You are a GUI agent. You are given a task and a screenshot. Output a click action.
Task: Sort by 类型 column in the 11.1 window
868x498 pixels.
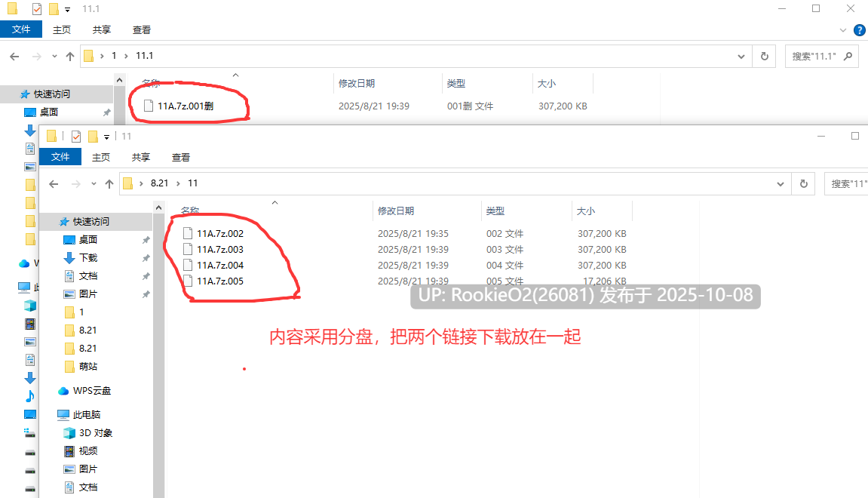[x=456, y=84]
